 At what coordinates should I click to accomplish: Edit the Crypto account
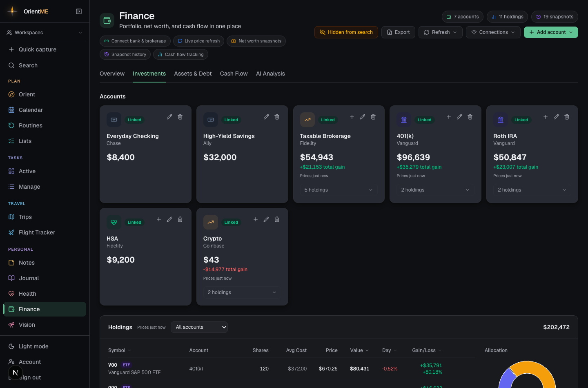pyautogui.click(x=266, y=219)
